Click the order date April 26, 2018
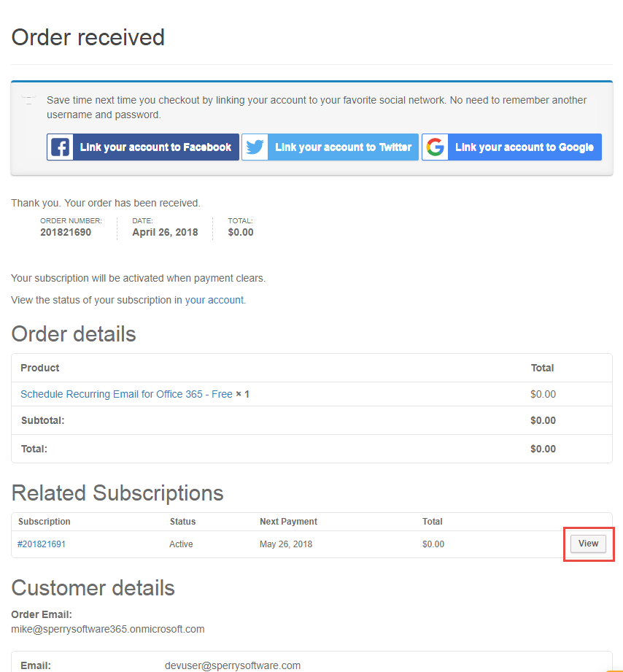 [x=165, y=232]
